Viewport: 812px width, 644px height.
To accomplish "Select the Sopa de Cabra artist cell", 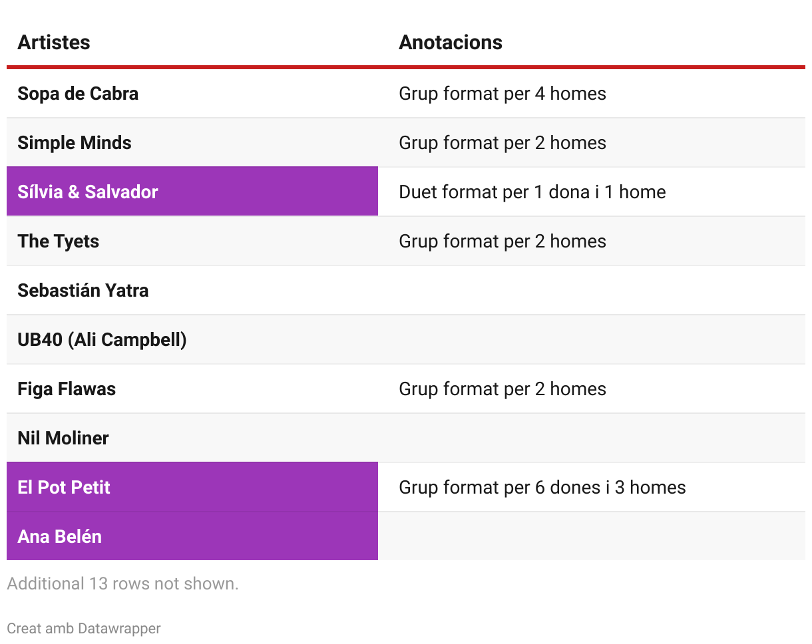I will pos(78,94).
